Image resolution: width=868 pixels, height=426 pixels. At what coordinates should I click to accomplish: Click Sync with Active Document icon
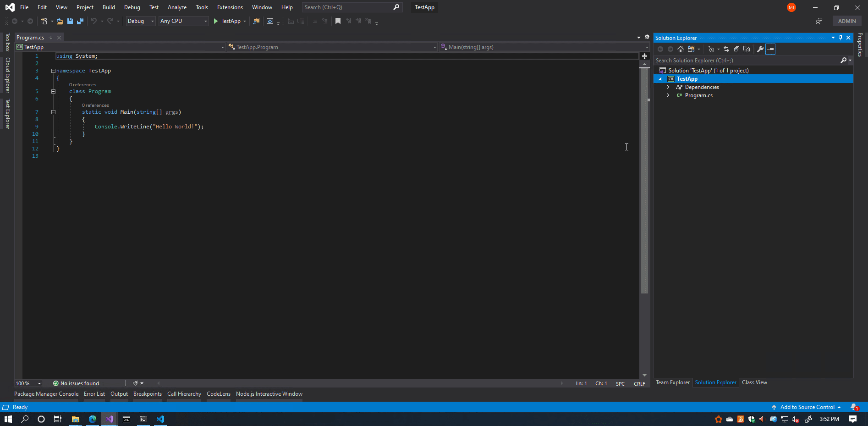pos(726,49)
